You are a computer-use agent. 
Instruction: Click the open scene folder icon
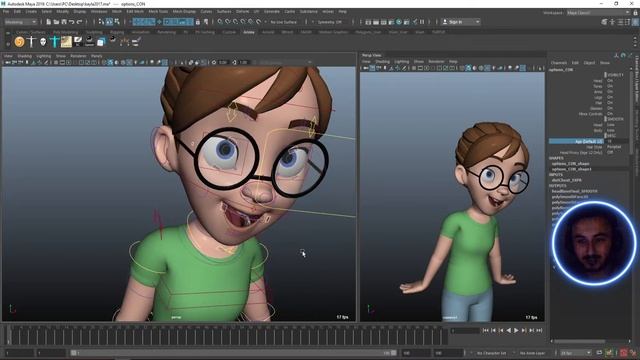point(56,22)
